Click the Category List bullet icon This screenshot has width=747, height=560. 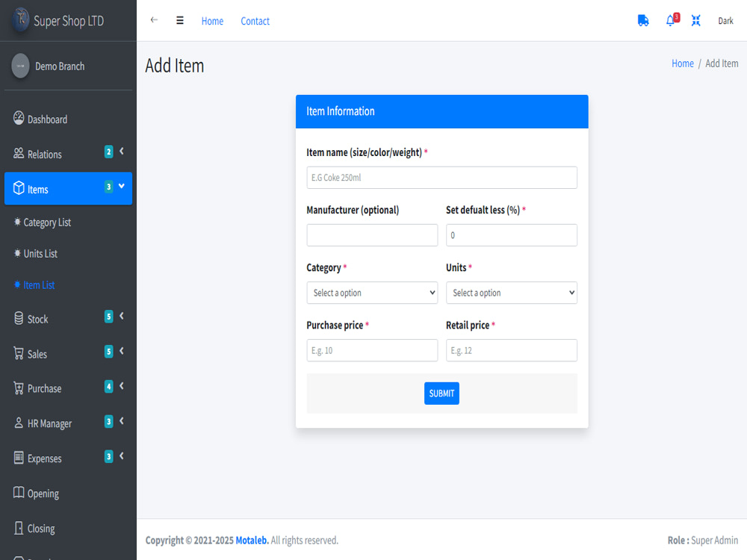click(x=17, y=222)
